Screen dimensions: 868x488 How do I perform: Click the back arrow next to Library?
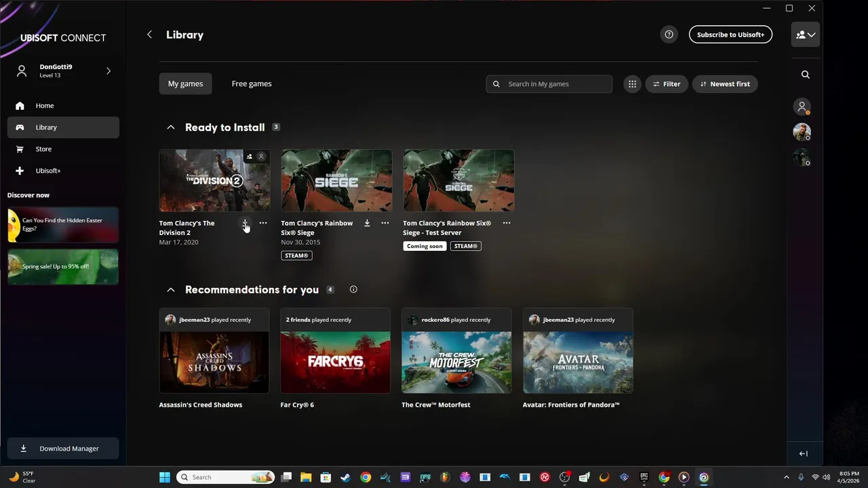(x=149, y=35)
